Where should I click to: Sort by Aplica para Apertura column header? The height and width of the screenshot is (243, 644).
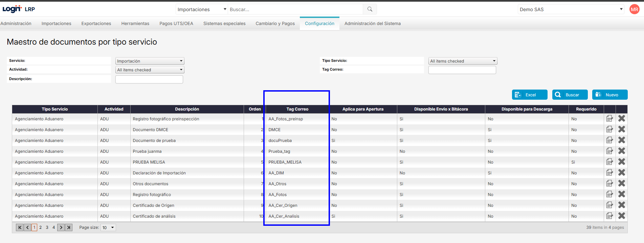(363, 109)
